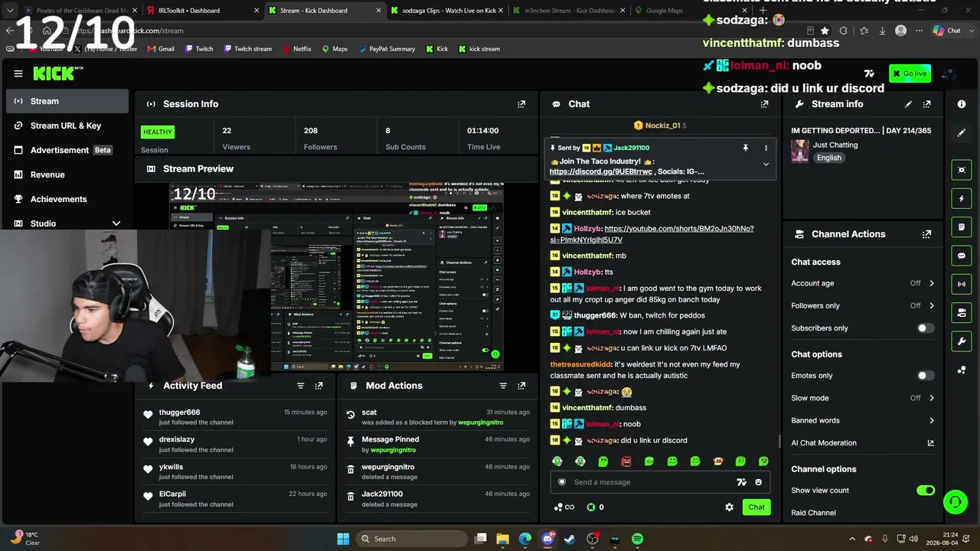Open the Achievements page
980x551 pixels.
[67, 199]
